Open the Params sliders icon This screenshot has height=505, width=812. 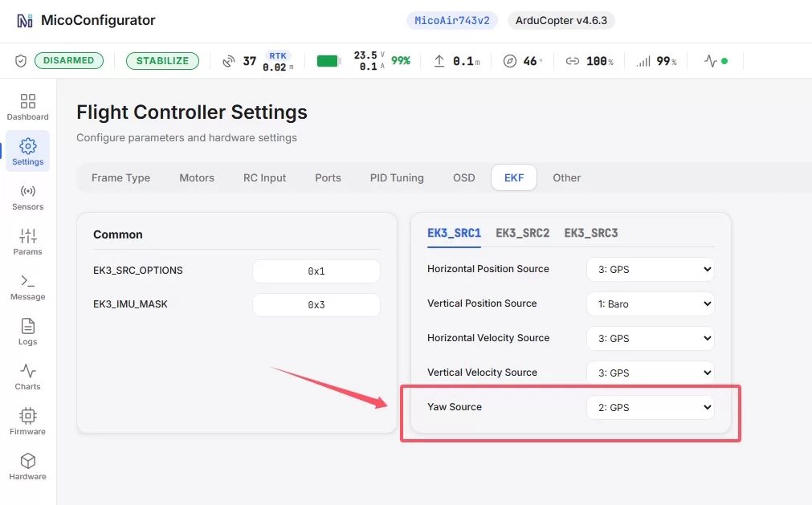click(27, 236)
